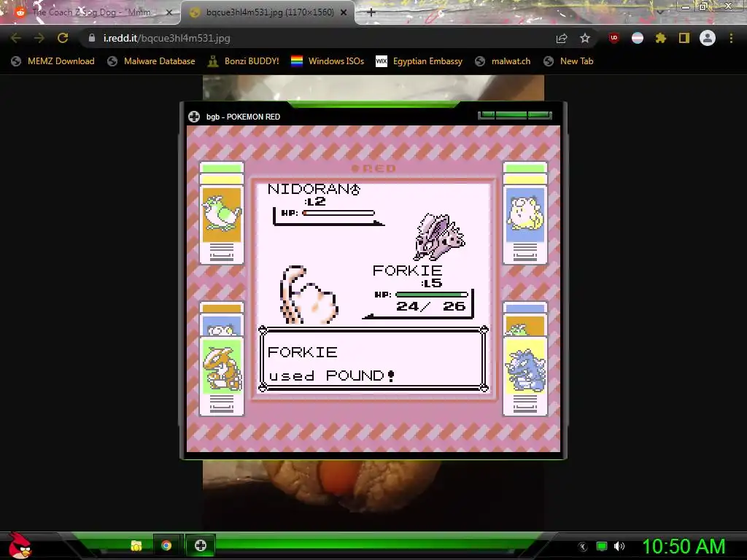Close the bqcue3hl4m531.jpg tab
Image resolution: width=747 pixels, height=560 pixels.
344,12
